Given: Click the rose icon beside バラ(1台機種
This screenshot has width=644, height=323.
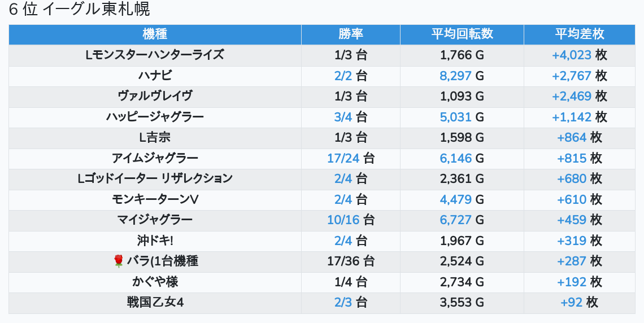Looking at the screenshot, I should [119, 261].
